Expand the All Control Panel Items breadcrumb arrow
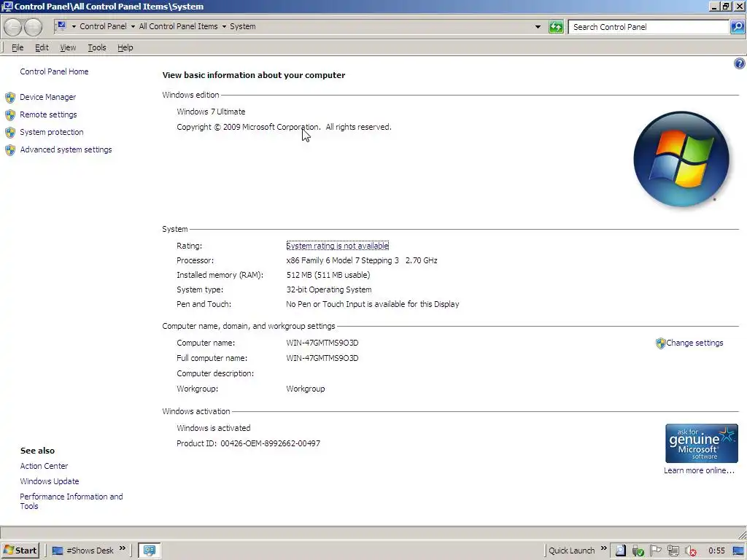Screen dimensions: 747x560 [x=224, y=27]
